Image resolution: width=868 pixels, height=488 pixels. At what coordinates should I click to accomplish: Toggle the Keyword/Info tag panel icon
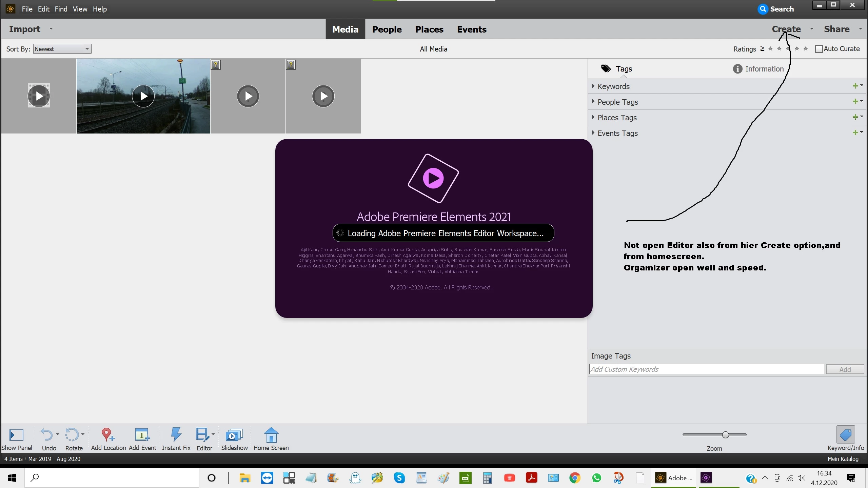click(845, 435)
